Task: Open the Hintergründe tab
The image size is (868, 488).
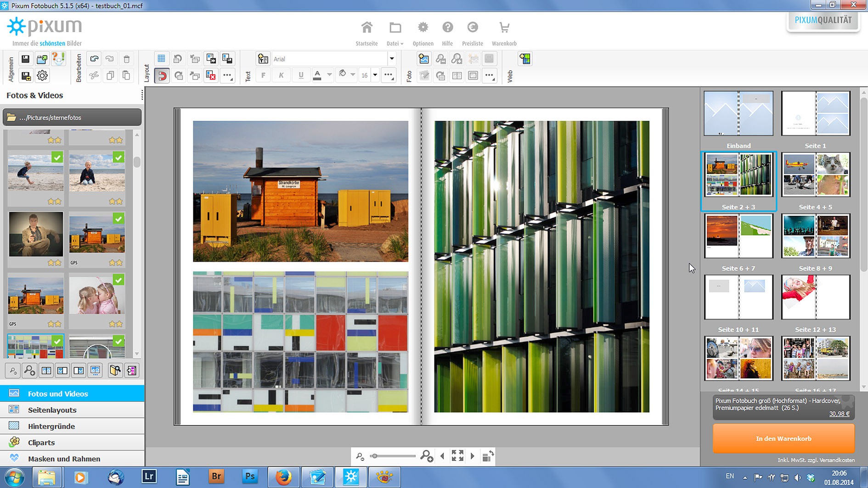Action: [51, 426]
